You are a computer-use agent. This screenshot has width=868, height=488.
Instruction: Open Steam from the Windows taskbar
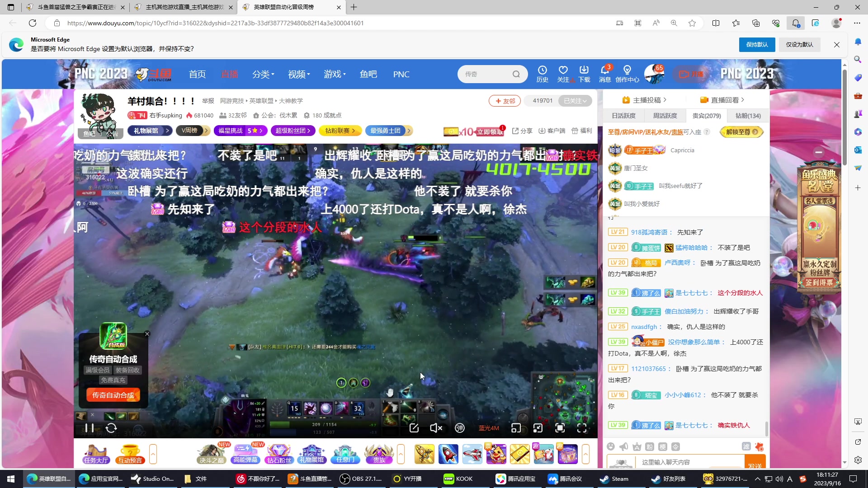[x=614, y=479]
